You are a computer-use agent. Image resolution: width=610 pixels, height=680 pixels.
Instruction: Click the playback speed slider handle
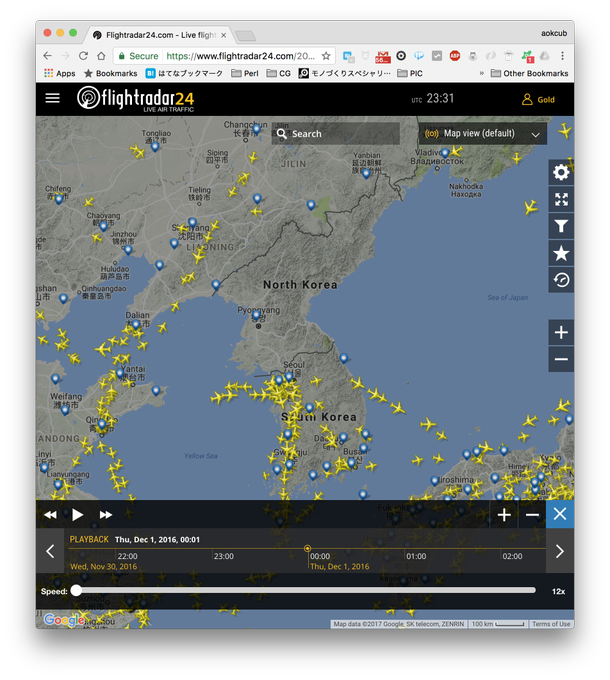click(x=76, y=590)
